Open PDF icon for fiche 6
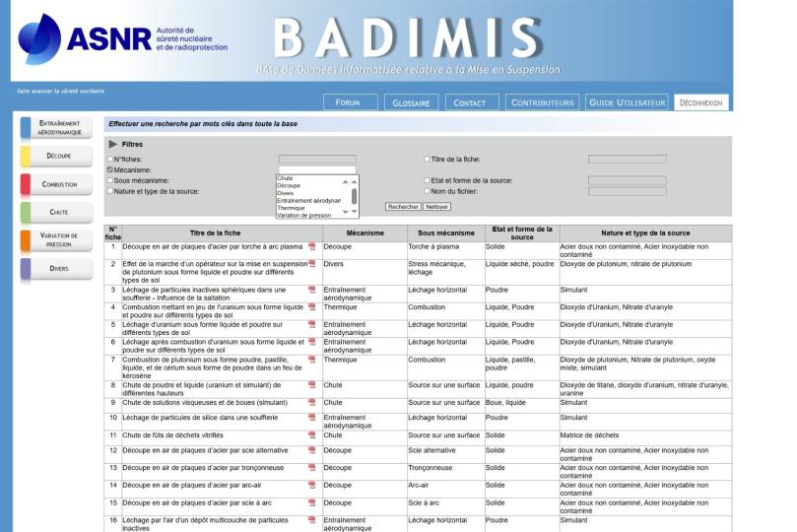This screenshot has height=532, width=797. [312, 342]
